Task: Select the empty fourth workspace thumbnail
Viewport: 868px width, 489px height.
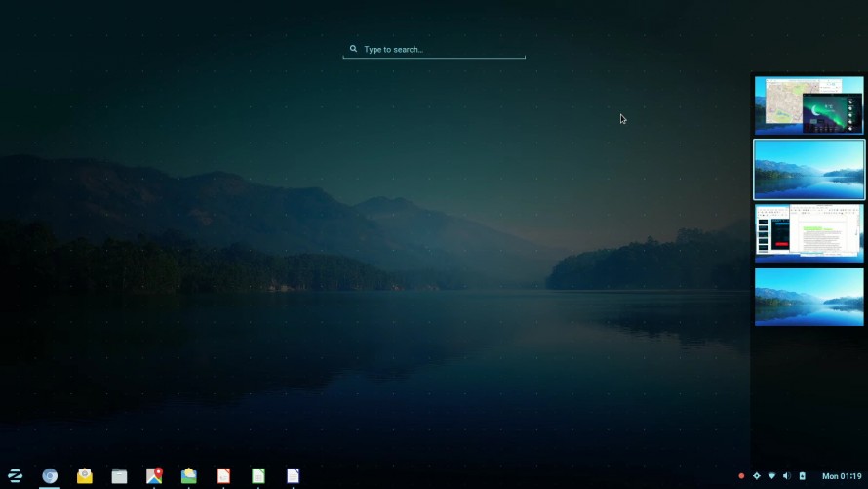Action: tap(809, 297)
